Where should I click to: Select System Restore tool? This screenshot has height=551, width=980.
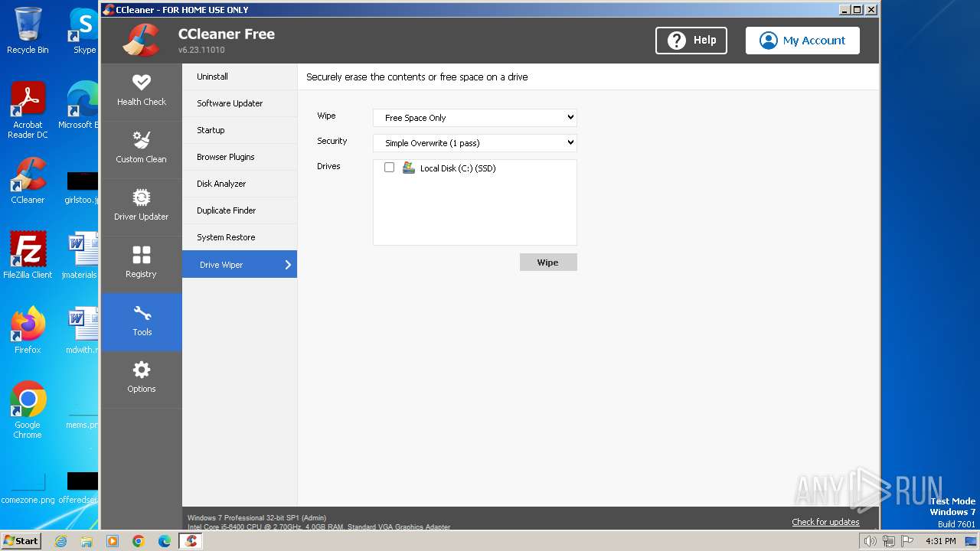pos(240,237)
